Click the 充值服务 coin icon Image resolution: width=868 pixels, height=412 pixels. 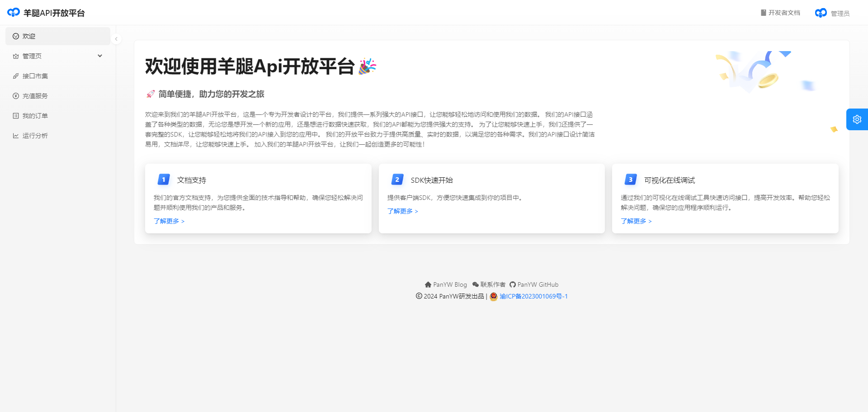point(16,96)
